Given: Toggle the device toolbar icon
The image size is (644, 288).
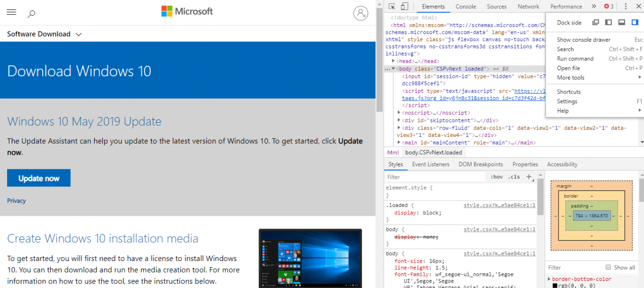Looking at the screenshot, I should (x=404, y=7).
